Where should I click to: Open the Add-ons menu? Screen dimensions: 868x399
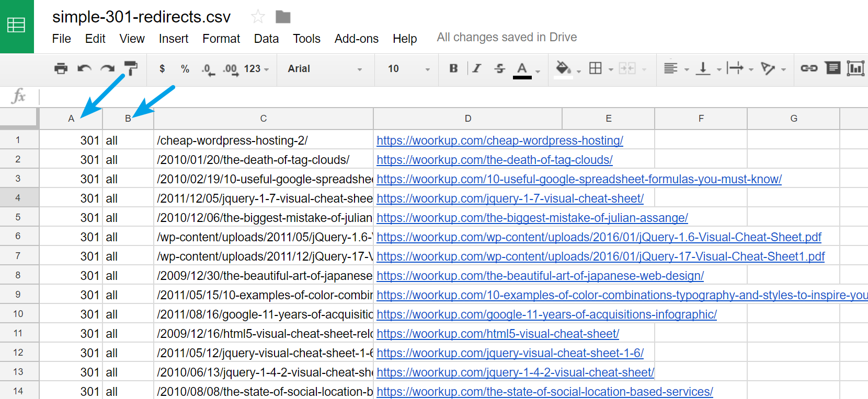(x=357, y=39)
